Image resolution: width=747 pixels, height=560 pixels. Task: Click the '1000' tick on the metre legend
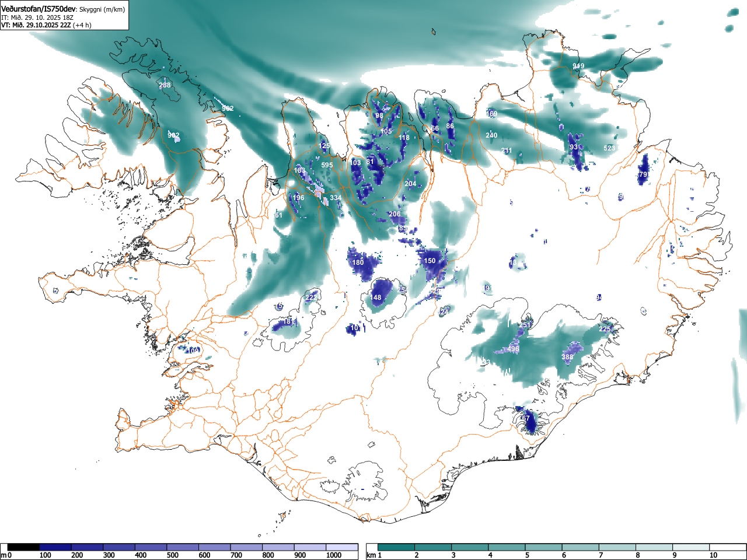[334, 555]
